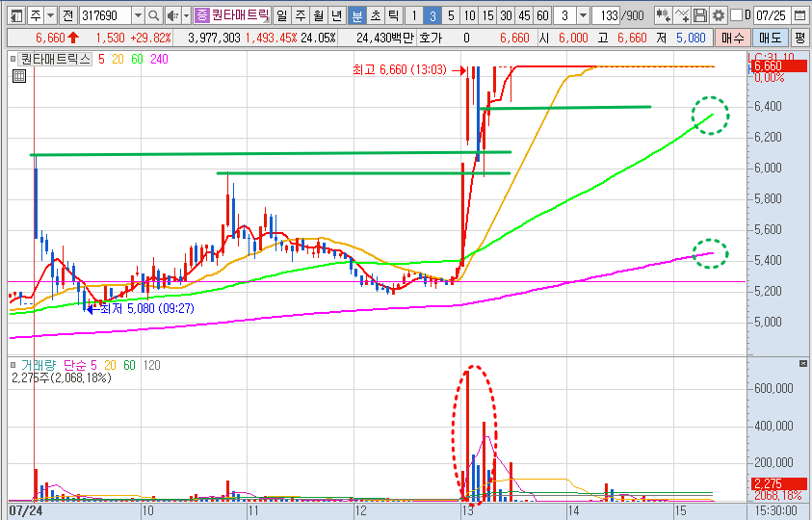Open the 주 type dropdown arrow
Viewport: 812px width, 520px height.
[x=50, y=16]
